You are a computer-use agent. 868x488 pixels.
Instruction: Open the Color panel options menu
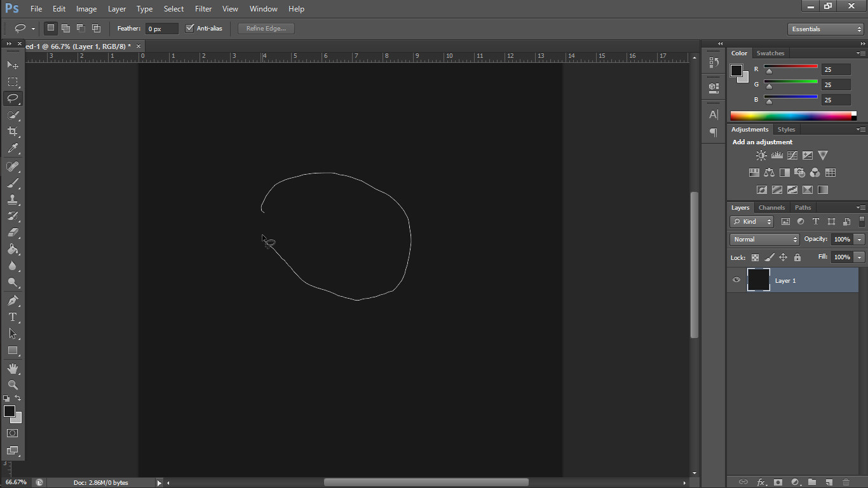click(x=861, y=53)
